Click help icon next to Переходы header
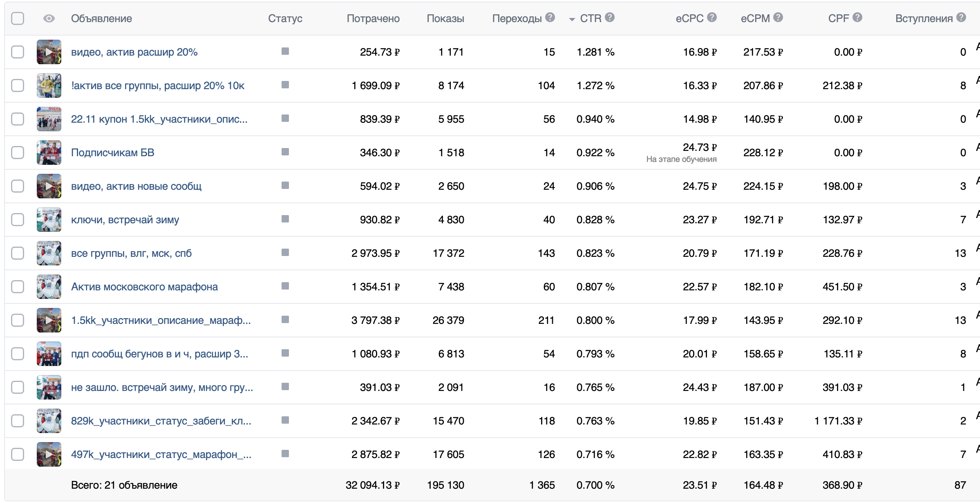The width and height of the screenshot is (980, 503). point(550,18)
